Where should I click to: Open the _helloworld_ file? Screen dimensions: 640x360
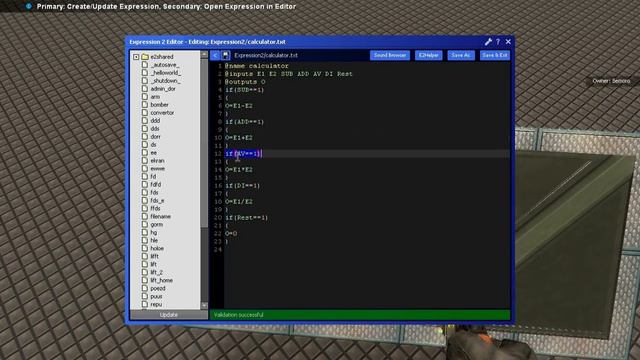(166, 73)
